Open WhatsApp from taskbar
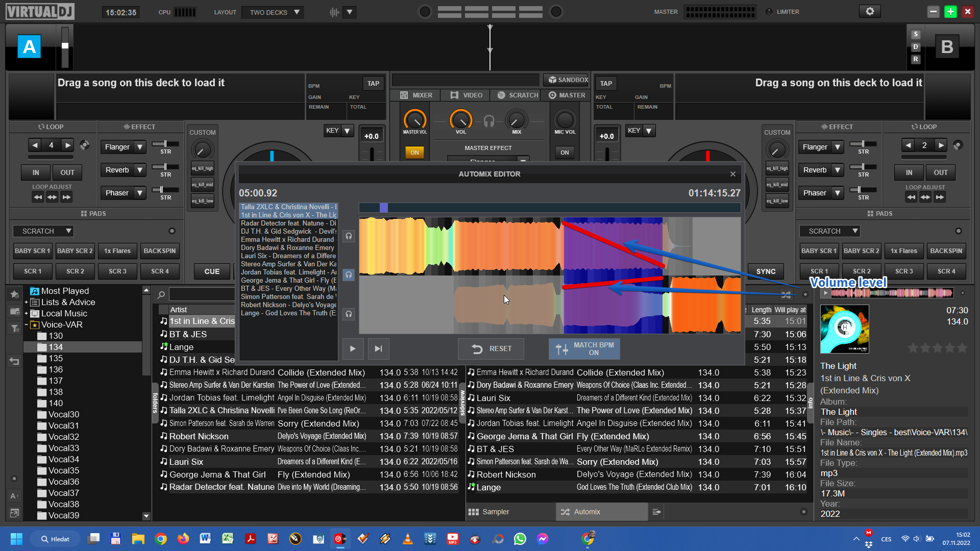The image size is (980, 551). tap(520, 539)
